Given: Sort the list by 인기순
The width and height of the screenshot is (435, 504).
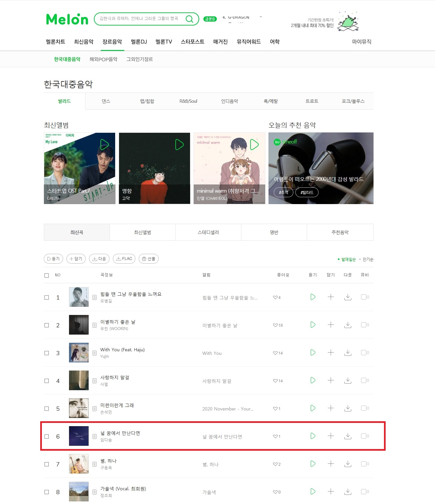Looking at the screenshot, I should pyautogui.click(x=368, y=259).
